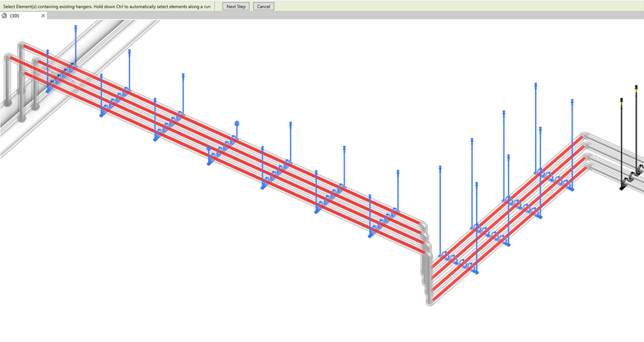
Task: Select the black hanger assembly at the right edge
Action: (630, 139)
